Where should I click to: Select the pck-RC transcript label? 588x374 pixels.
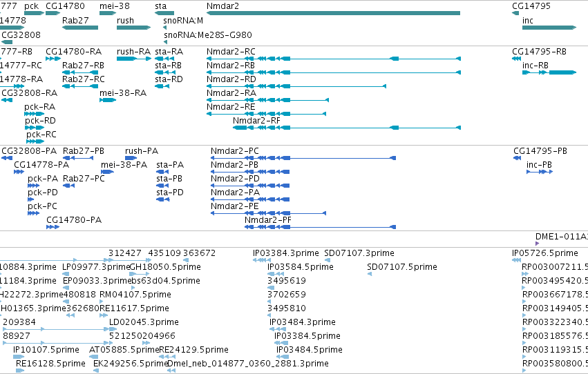coord(41,135)
